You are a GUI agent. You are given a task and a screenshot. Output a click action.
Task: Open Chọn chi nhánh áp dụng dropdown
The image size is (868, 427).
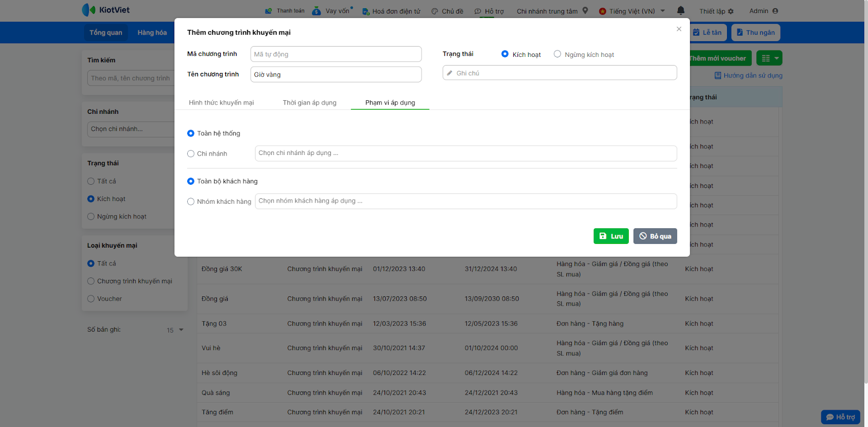(465, 153)
